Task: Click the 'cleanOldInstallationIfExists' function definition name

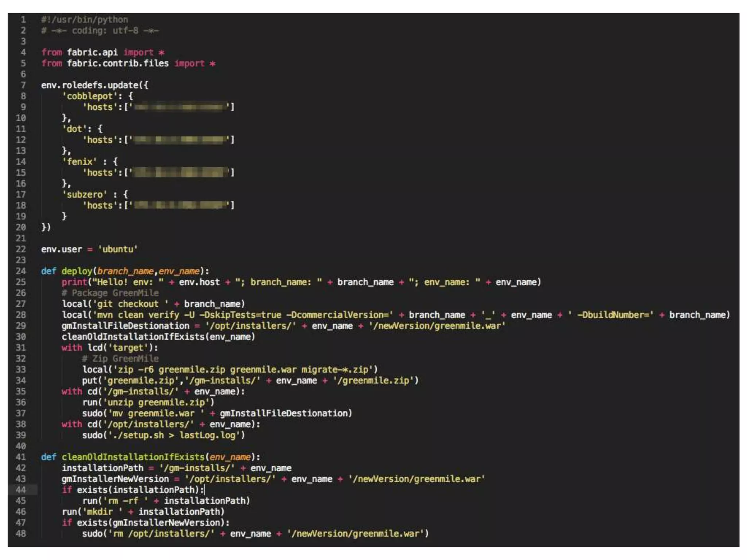Action: 133,457
